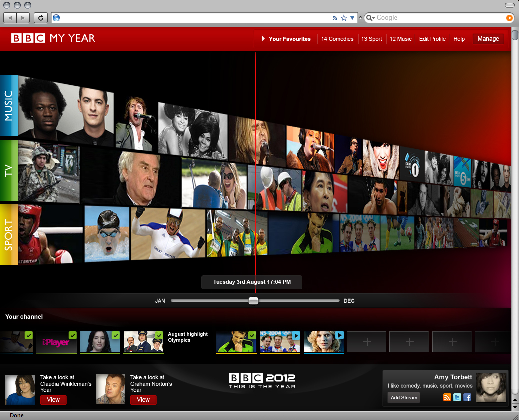Open the swimmer with goggles sport thumbnail
The height and width of the screenshot is (420, 519).
click(x=107, y=234)
